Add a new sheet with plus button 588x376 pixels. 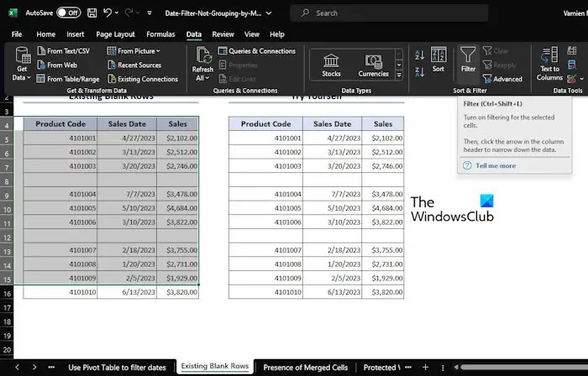tap(425, 368)
